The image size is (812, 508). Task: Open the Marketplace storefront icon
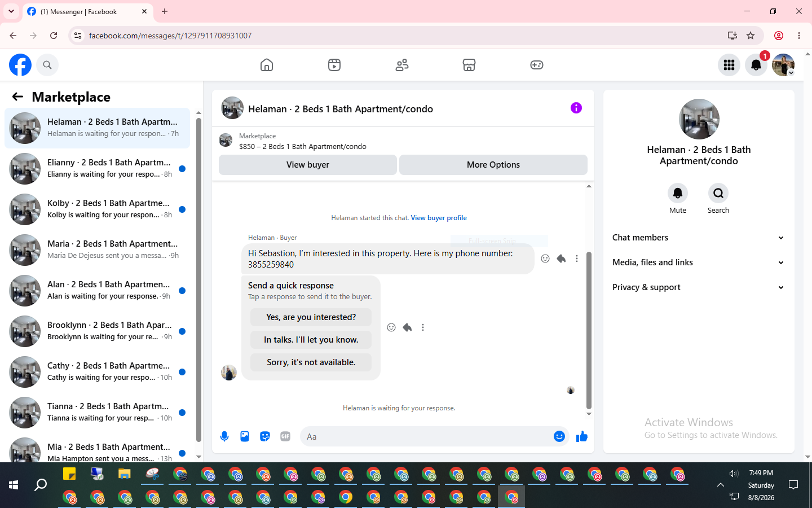pos(469,65)
